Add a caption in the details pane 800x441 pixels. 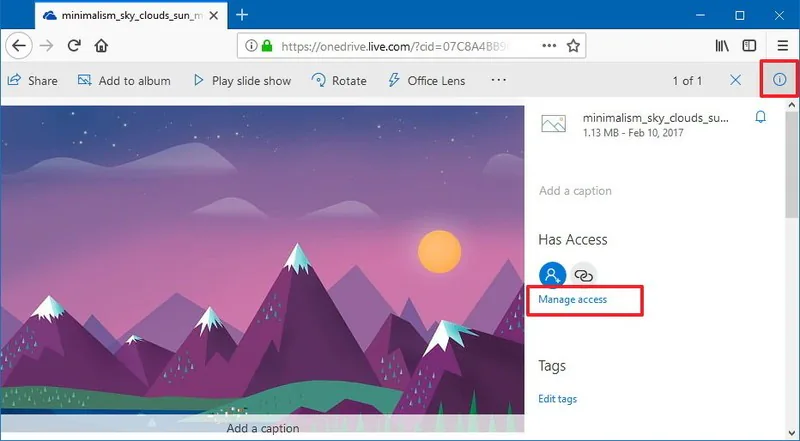tap(575, 191)
